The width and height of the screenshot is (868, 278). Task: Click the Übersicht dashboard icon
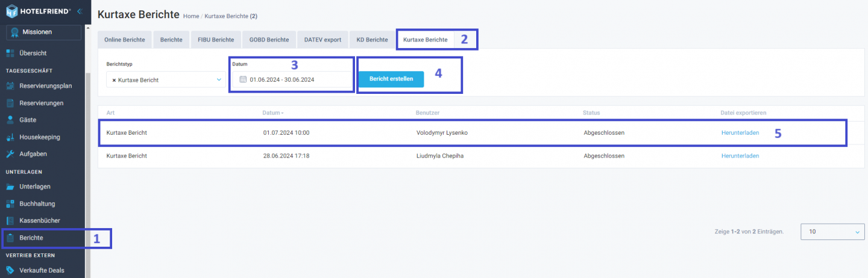click(x=10, y=53)
